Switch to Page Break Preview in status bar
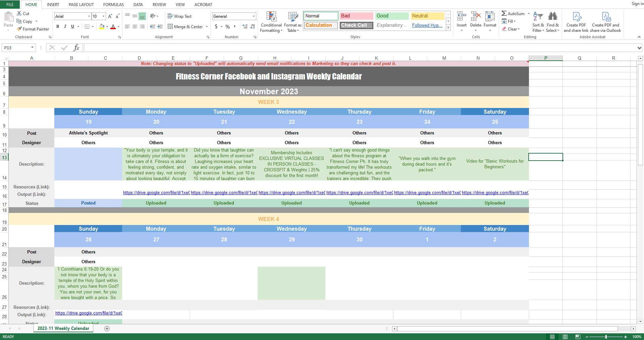 [x=578, y=337]
